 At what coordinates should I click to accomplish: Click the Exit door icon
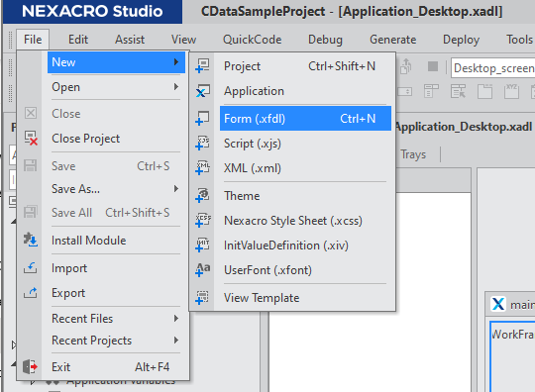point(30,367)
